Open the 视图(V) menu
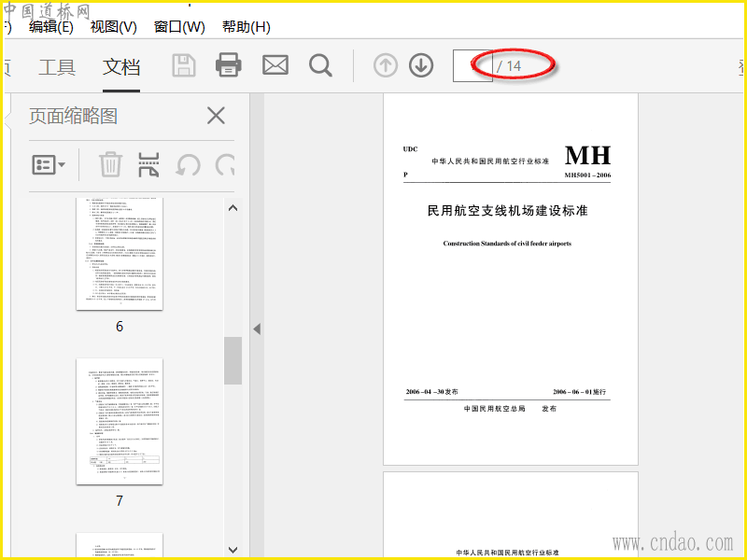The image size is (747, 560). [x=113, y=27]
